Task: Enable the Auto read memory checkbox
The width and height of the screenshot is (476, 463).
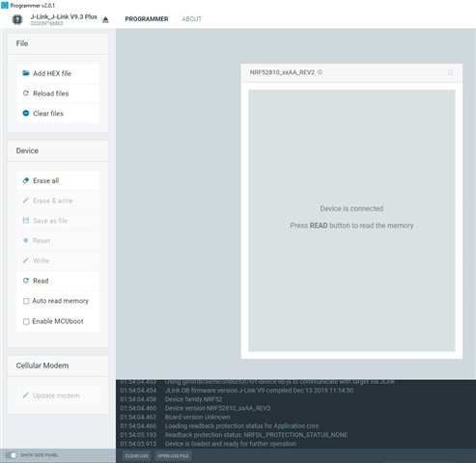Action: pyautogui.click(x=26, y=301)
